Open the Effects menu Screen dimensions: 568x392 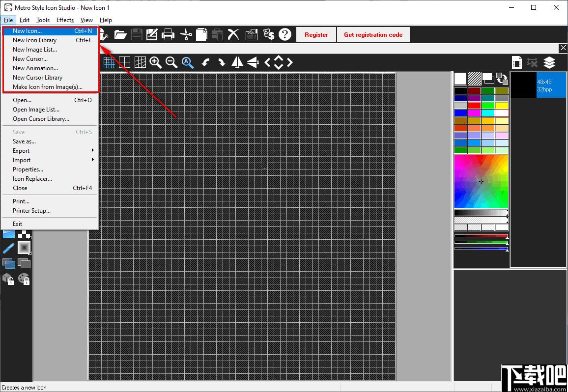pyautogui.click(x=65, y=20)
